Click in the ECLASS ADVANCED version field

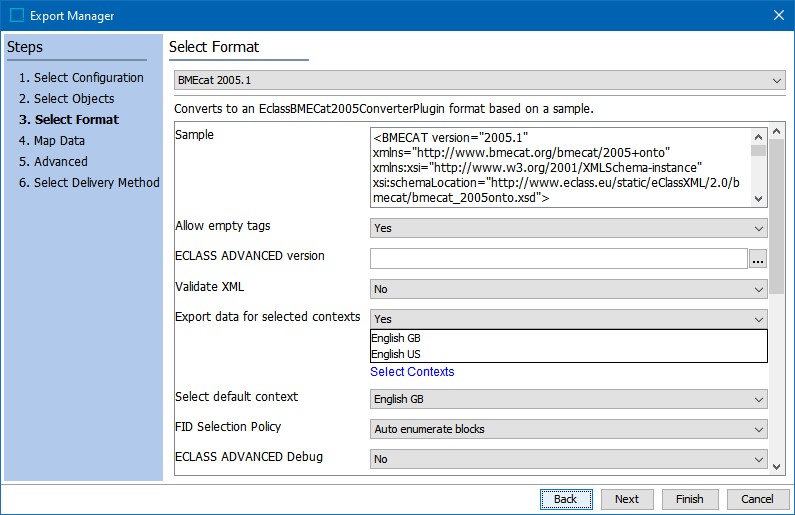(x=558, y=259)
